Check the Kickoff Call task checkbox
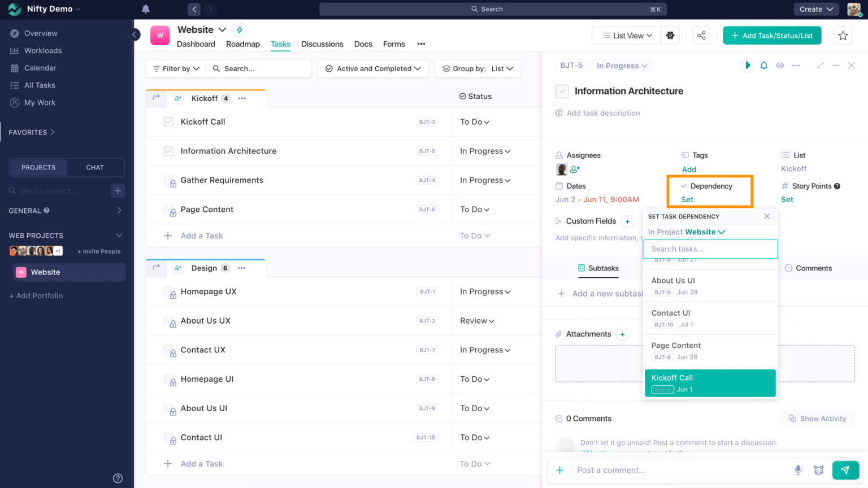 coord(168,122)
